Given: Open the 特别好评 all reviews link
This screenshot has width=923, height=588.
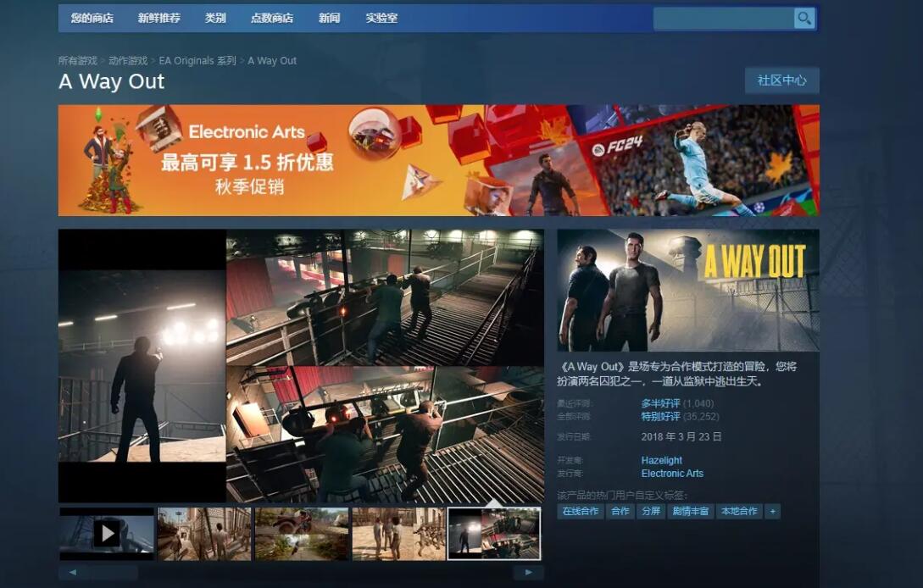Looking at the screenshot, I should (x=660, y=417).
